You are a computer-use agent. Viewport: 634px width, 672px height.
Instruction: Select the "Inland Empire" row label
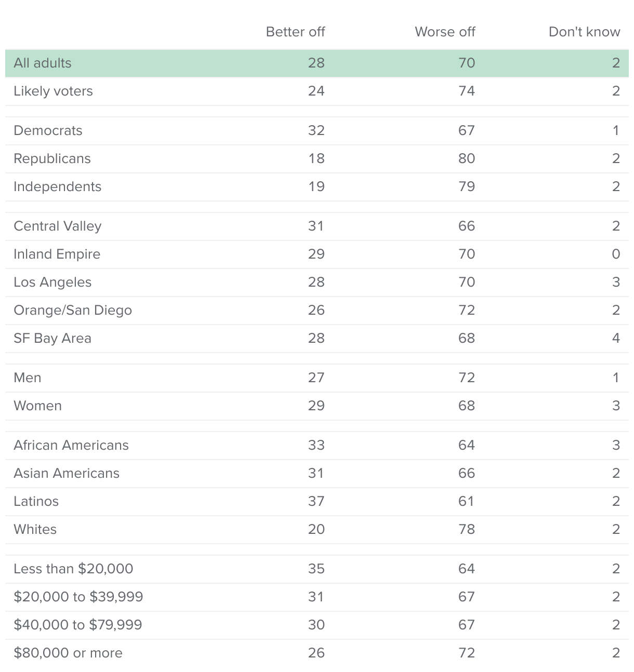57,254
